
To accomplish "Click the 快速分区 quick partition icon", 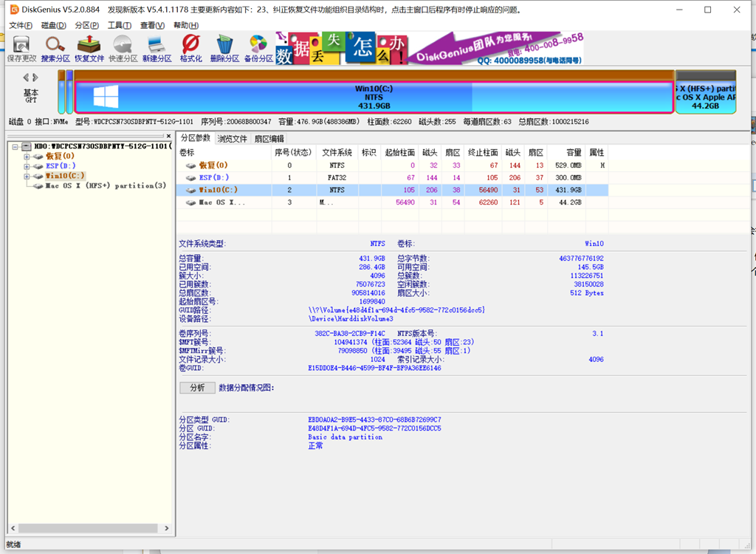I will coord(123,49).
